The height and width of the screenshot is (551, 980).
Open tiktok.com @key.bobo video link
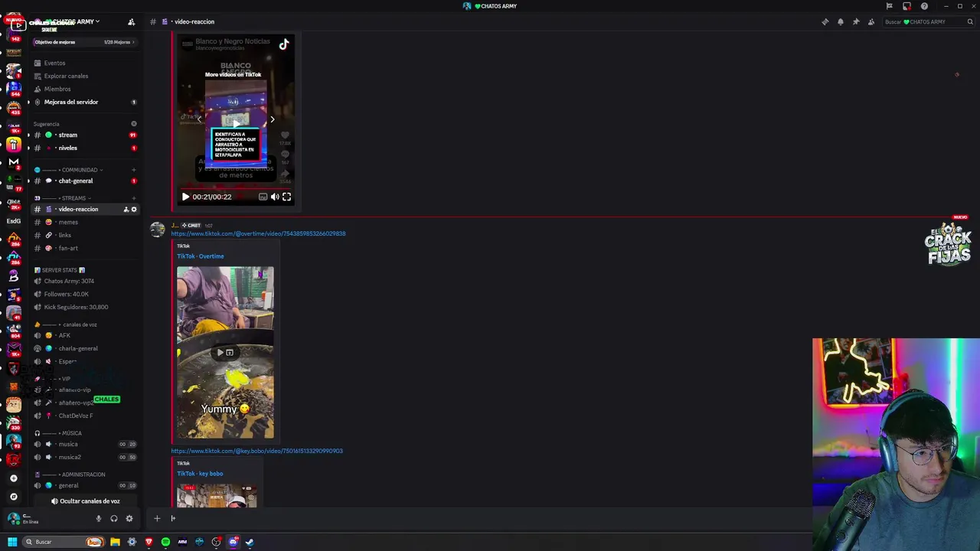tap(256, 451)
